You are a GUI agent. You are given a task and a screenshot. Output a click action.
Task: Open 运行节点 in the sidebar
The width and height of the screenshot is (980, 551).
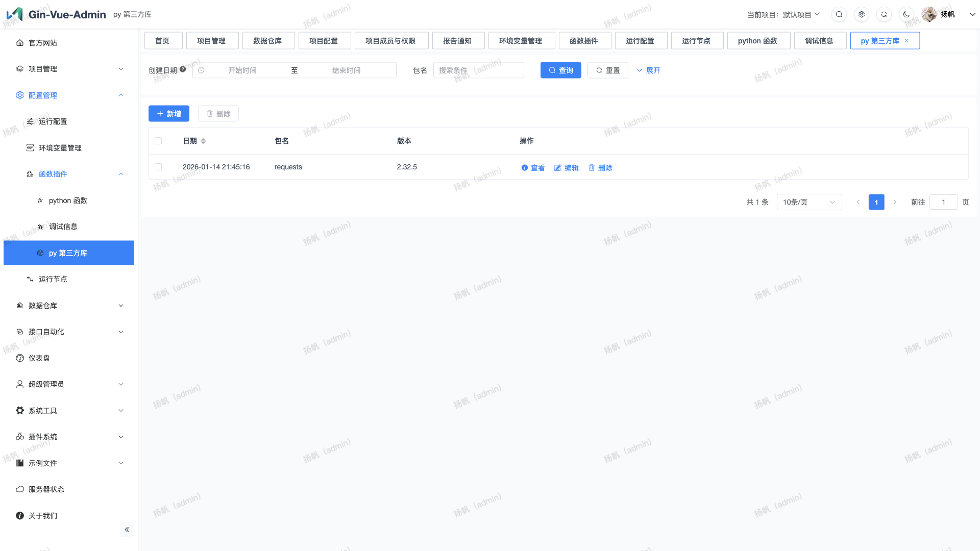[x=69, y=279]
